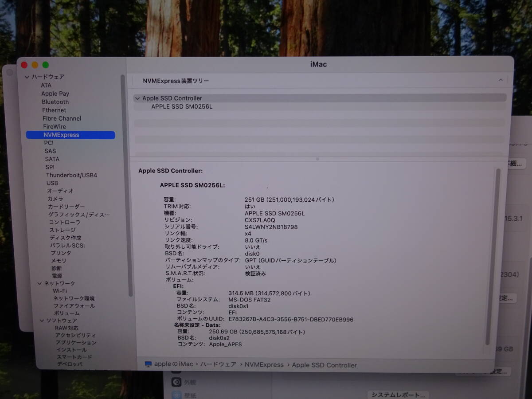This screenshot has height=399, width=532.
Task: Click the リビジョン value CXS7LA0Q
Action: [260, 220]
